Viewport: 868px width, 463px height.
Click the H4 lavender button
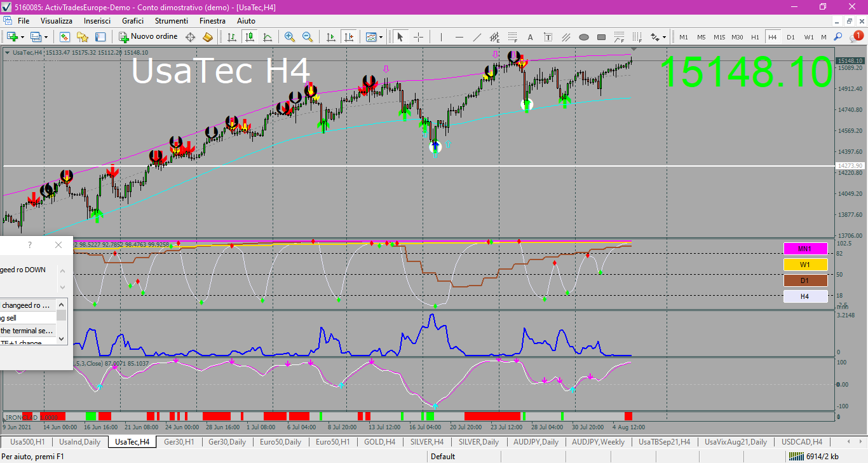[x=805, y=296]
